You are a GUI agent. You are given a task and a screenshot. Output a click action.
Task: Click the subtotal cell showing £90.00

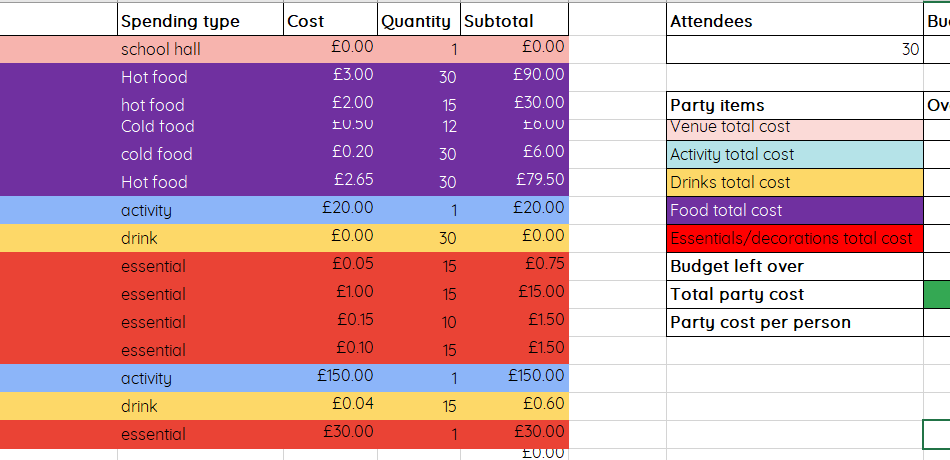tap(513, 76)
